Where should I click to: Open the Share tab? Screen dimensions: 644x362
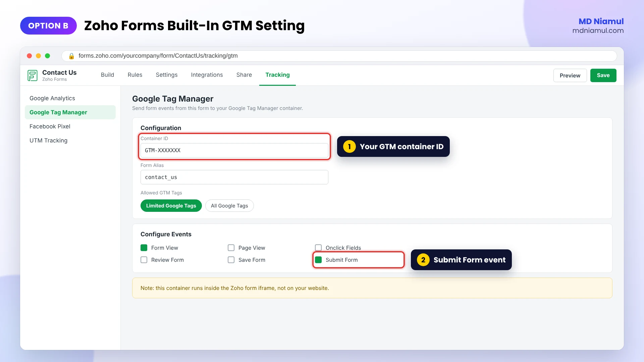(244, 75)
